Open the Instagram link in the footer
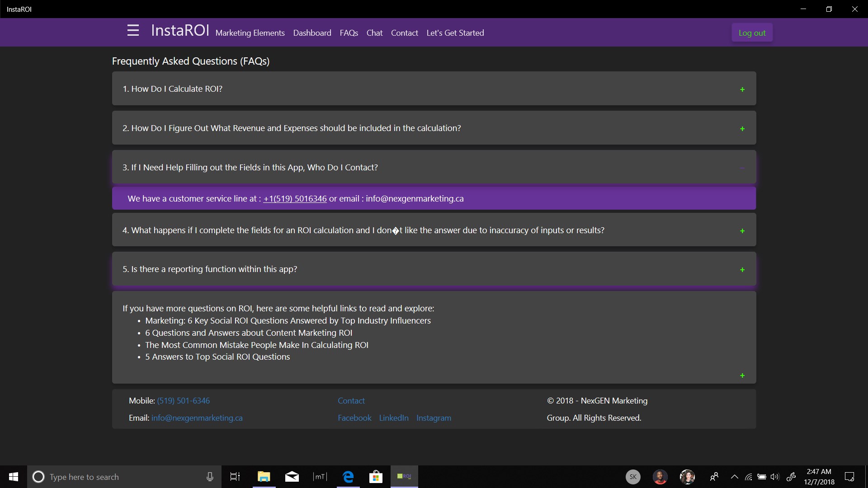This screenshot has width=868, height=488. [x=434, y=418]
